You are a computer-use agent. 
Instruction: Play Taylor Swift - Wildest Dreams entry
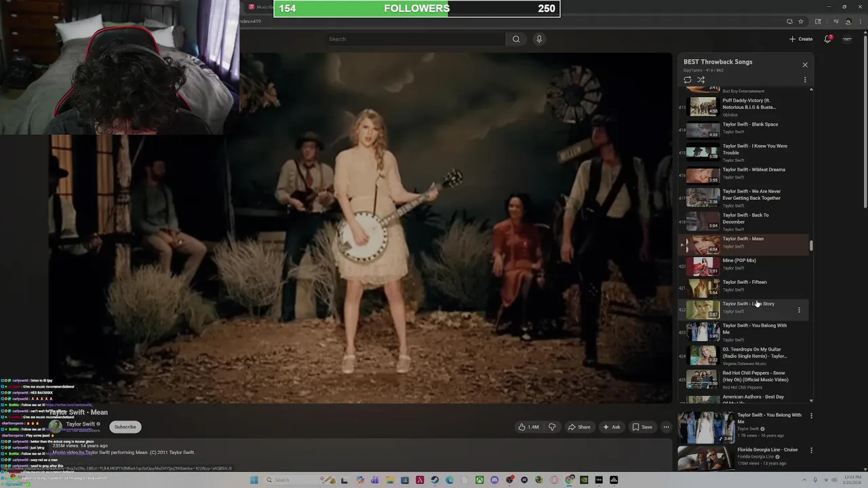coord(744,174)
